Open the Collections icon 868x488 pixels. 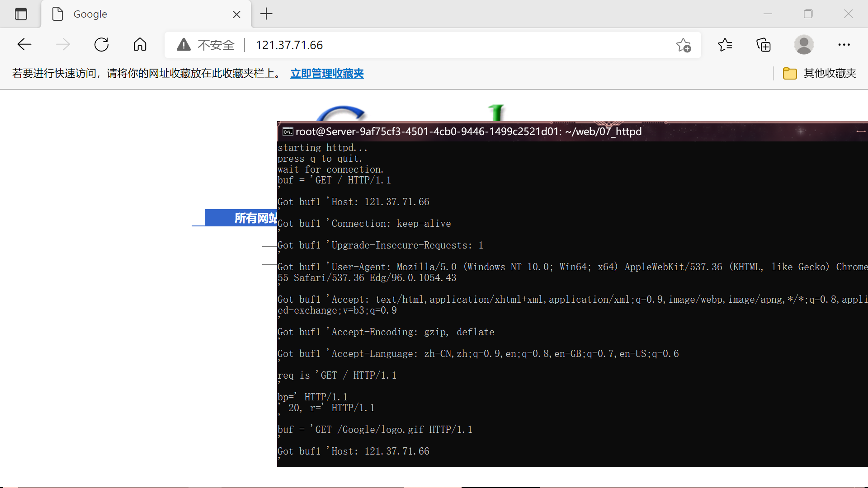pyautogui.click(x=764, y=45)
